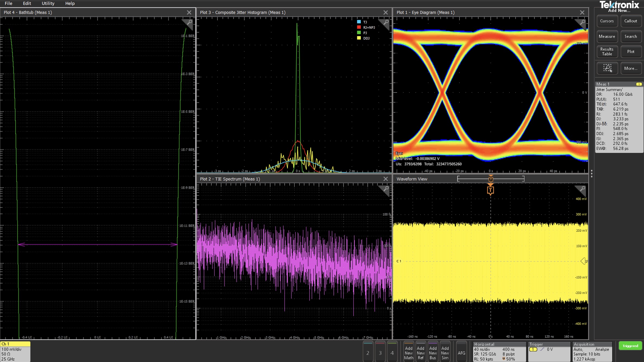Click the green PJ legend swatch
644x362 pixels.
pos(359,33)
